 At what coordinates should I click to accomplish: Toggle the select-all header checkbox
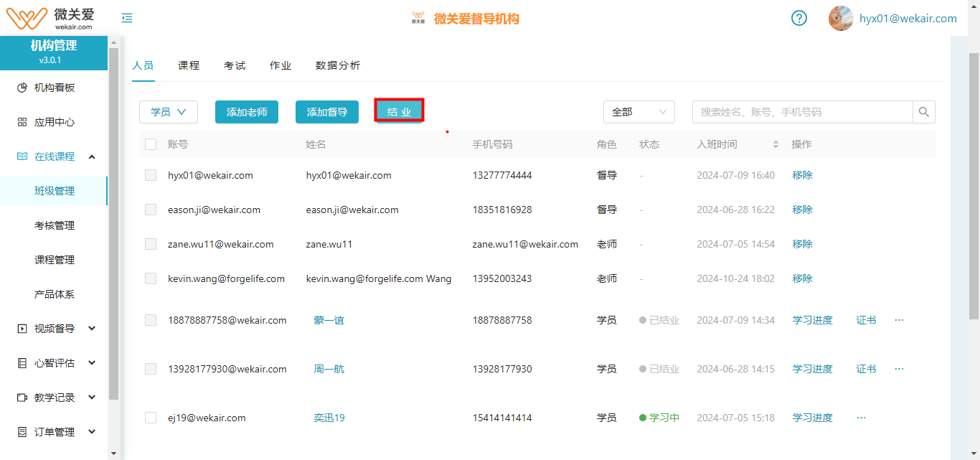click(151, 144)
